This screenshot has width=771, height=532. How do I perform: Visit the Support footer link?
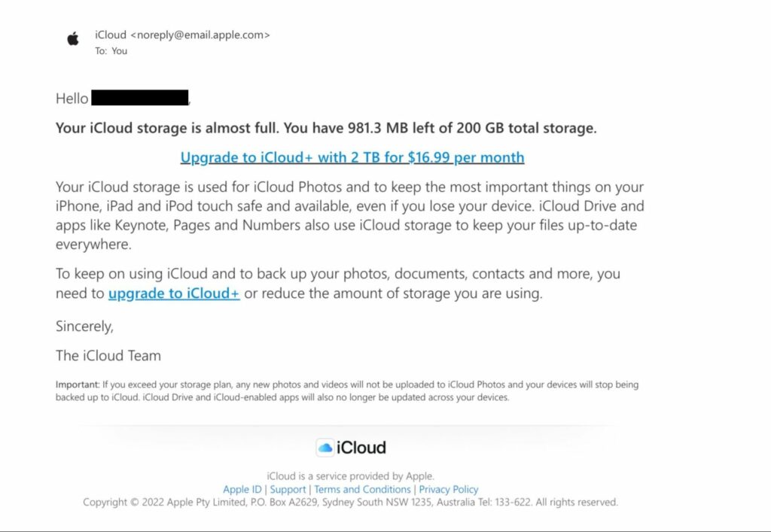[x=288, y=489]
